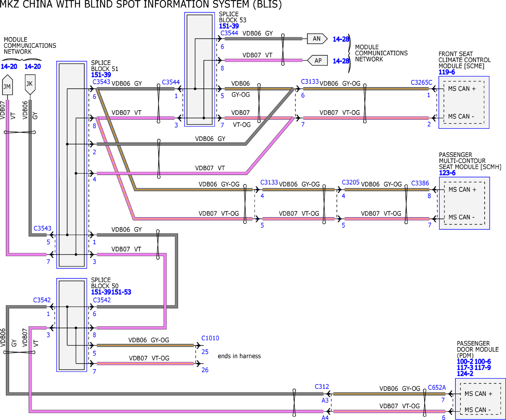Click the "ends in harness" note
The height and width of the screenshot is (420, 506).
pos(239,356)
